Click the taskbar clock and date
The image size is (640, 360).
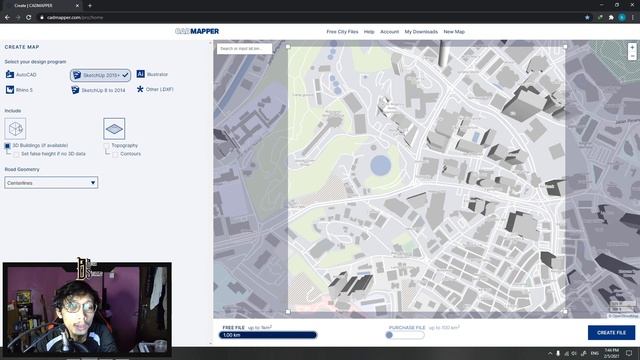point(611,353)
